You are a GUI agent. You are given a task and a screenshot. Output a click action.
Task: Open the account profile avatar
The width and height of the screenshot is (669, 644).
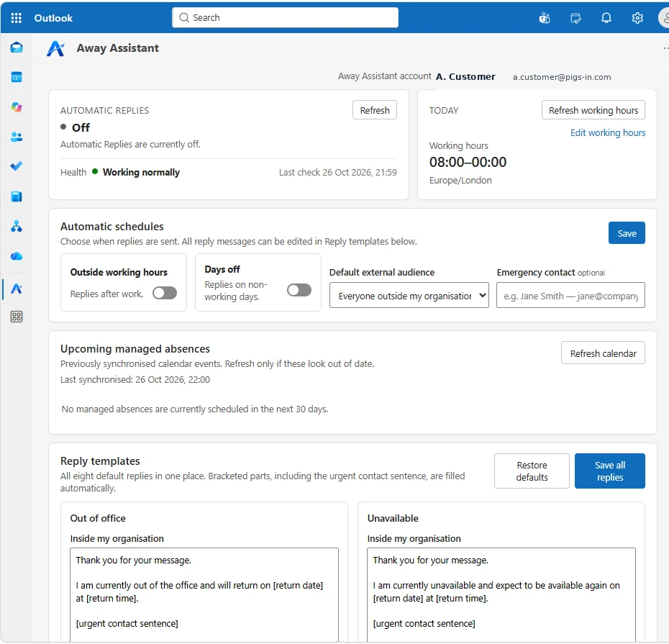[x=664, y=18]
